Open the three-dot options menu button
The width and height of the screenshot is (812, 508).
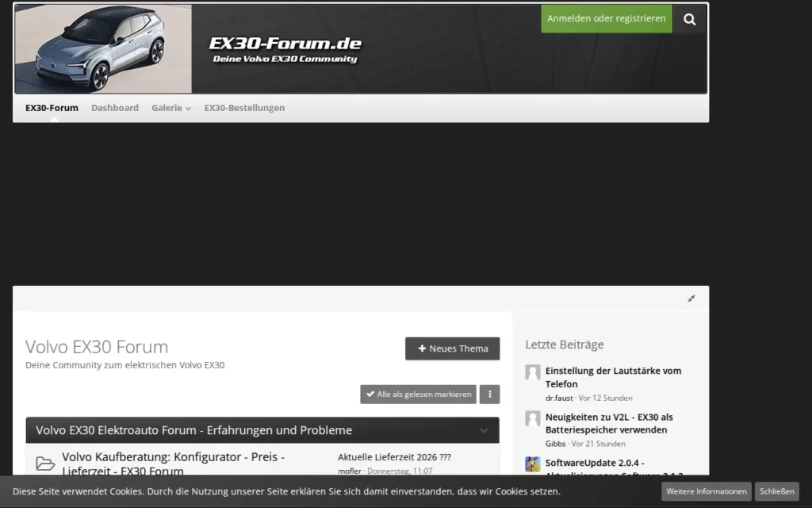(489, 394)
